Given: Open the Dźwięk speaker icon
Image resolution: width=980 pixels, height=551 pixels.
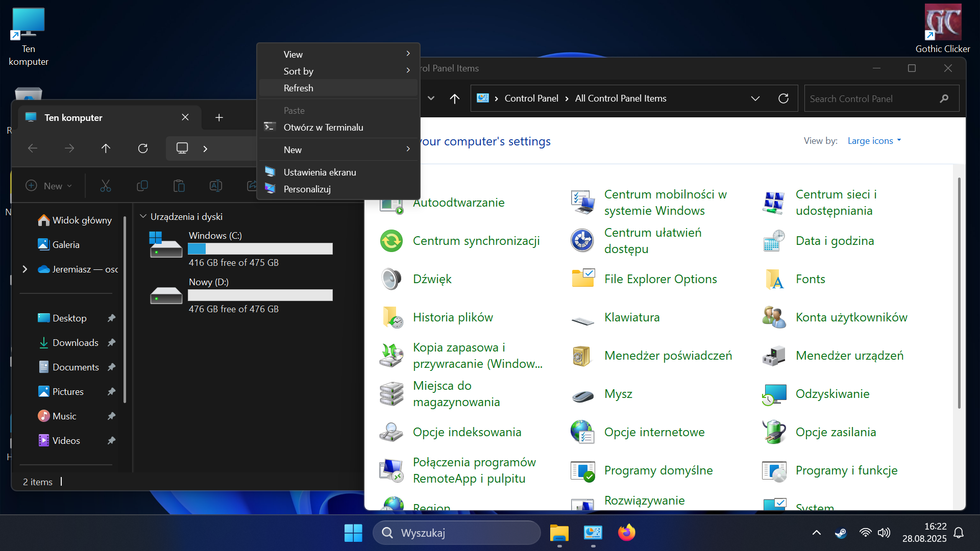Looking at the screenshot, I should click(x=391, y=279).
